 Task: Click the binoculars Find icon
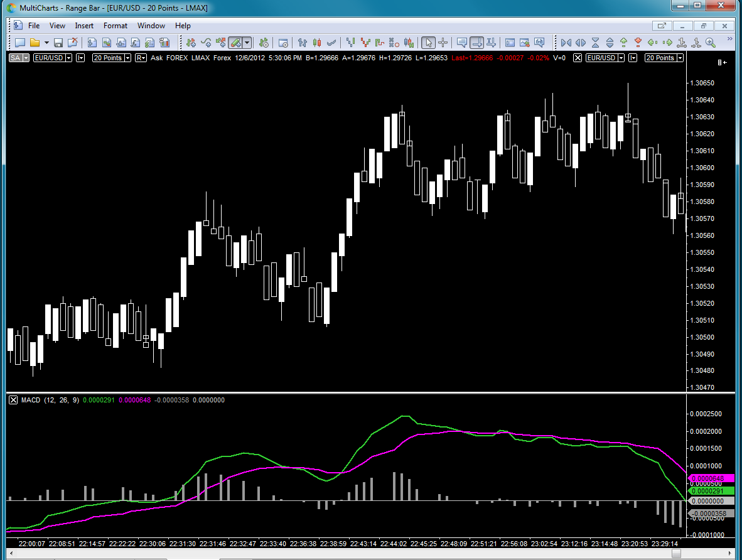pos(539,43)
